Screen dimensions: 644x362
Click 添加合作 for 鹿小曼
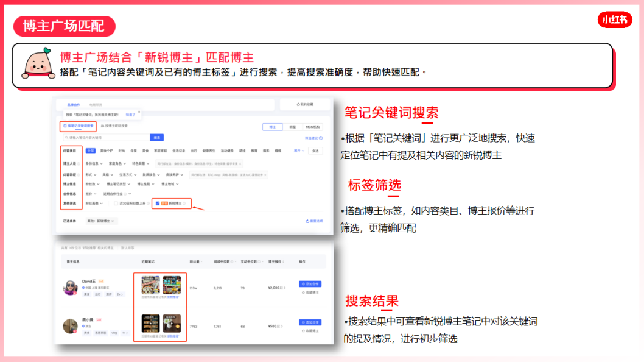(x=310, y=322)
